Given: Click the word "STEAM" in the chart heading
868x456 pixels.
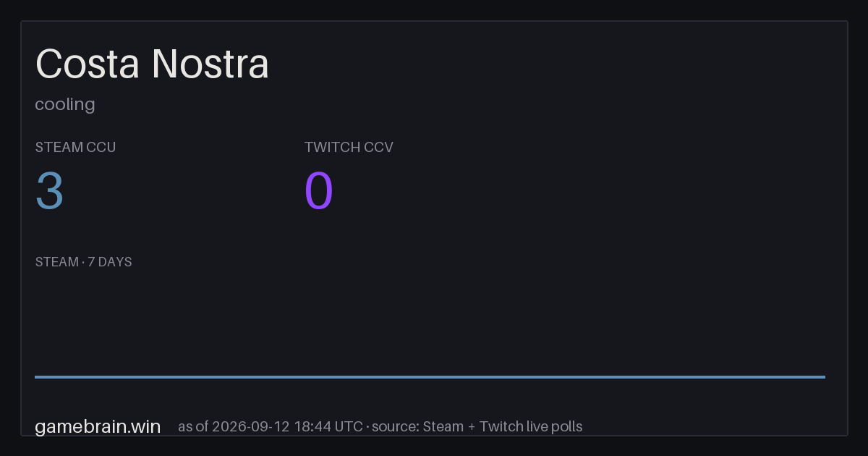Looking at the screenshot, I should coord(57,262).
